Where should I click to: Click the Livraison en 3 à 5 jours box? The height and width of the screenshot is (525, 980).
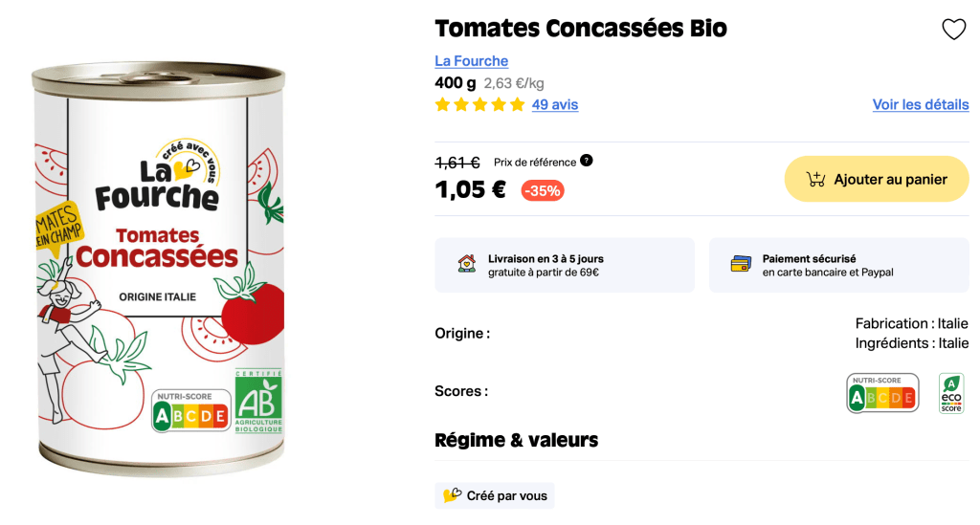565,265
